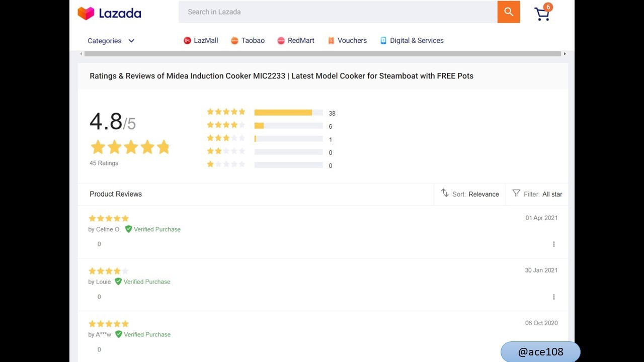
Task: Open more options for Louie's review
Action: pyautogui.click(x=554, y=297)
